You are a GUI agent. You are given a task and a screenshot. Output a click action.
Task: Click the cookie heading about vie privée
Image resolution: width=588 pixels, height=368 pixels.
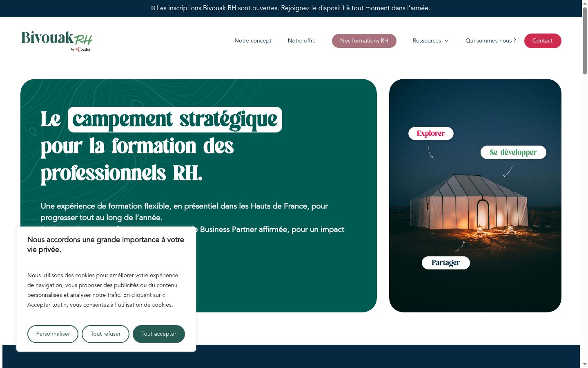106,245
